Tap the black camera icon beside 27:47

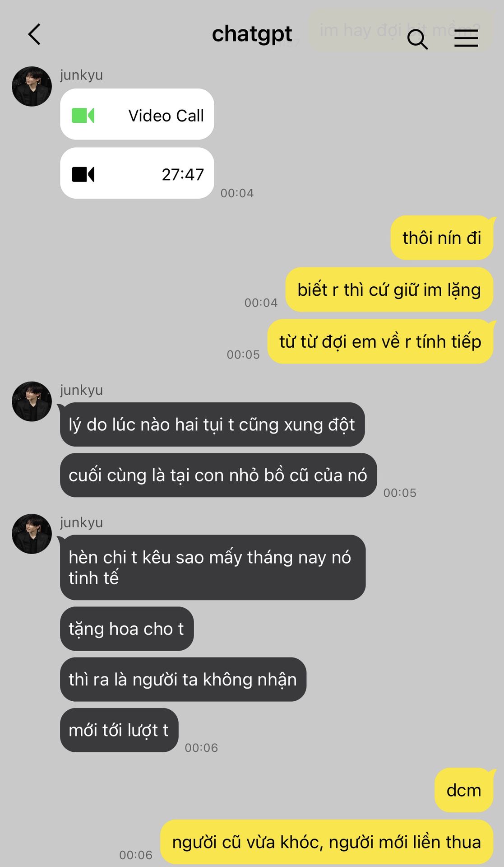point(83,174)
